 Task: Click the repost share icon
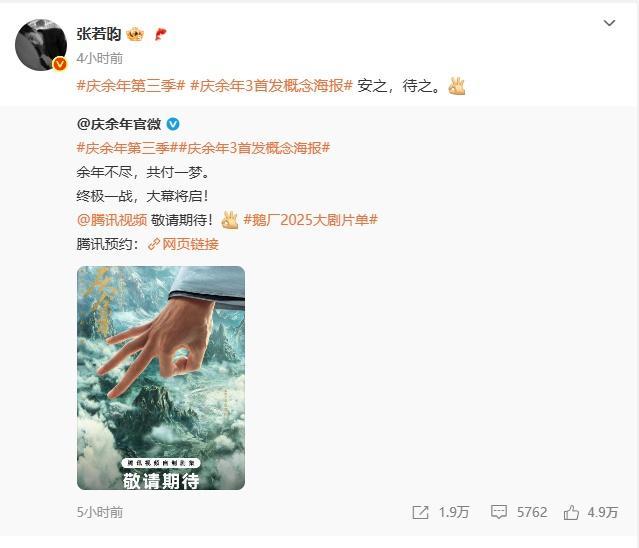[x=420, y=512]
